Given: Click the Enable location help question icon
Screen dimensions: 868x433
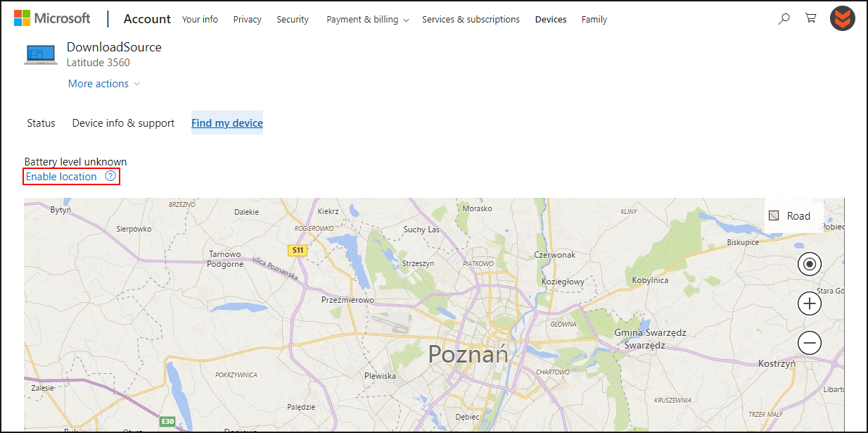Looking at the screenshot, I should 110,177.
